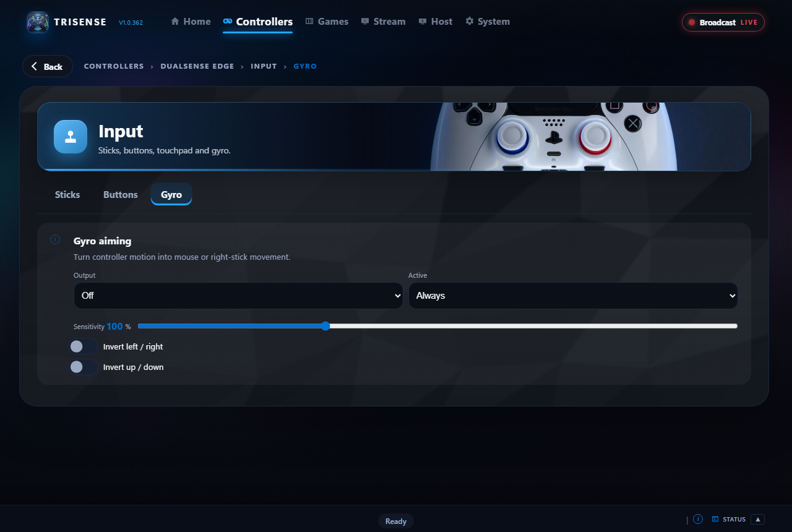Click the Sensitivity value 100
The height and width of the screenshot is (532, 792).
tap(114, 326)
